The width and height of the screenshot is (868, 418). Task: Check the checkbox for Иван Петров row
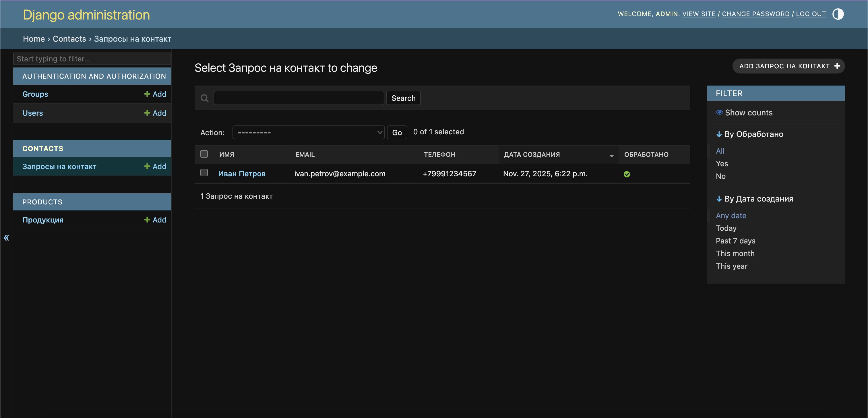[x=204, y=173]
